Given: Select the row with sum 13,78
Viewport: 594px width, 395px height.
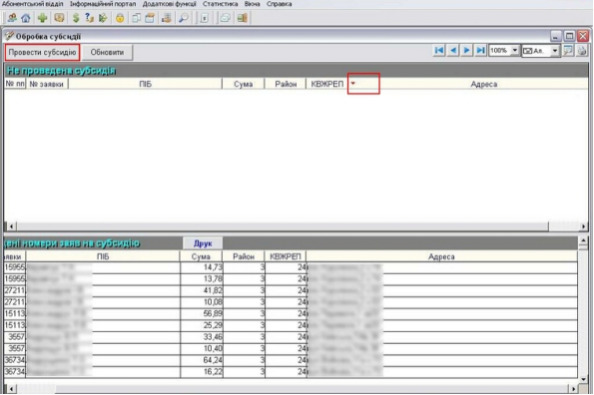Looking at the screenshot, I should click(x=291, y=279).
